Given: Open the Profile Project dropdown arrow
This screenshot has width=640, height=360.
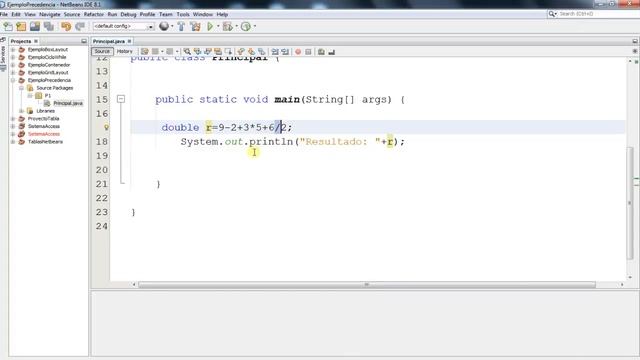Looking at the screenshot, I should click(255, 27).
